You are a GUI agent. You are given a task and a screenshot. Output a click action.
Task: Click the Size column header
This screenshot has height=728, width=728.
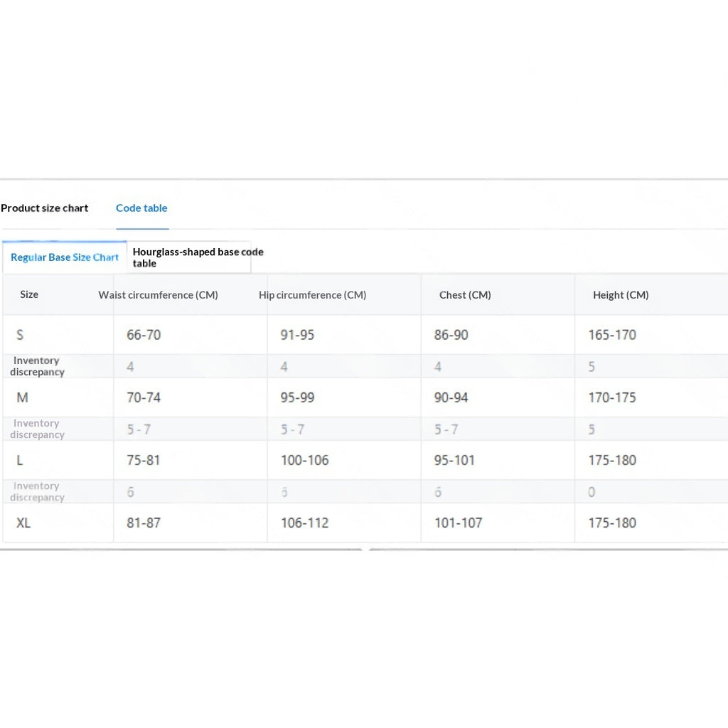pos(28,294)
